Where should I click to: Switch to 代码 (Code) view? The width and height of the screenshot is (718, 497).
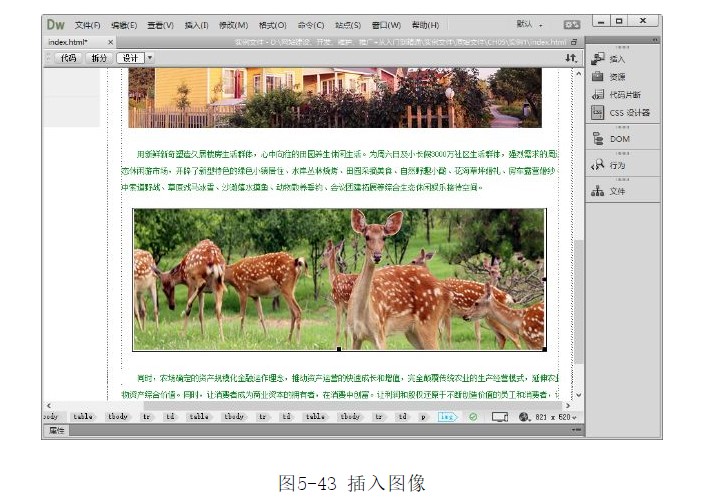pos(67,58)
